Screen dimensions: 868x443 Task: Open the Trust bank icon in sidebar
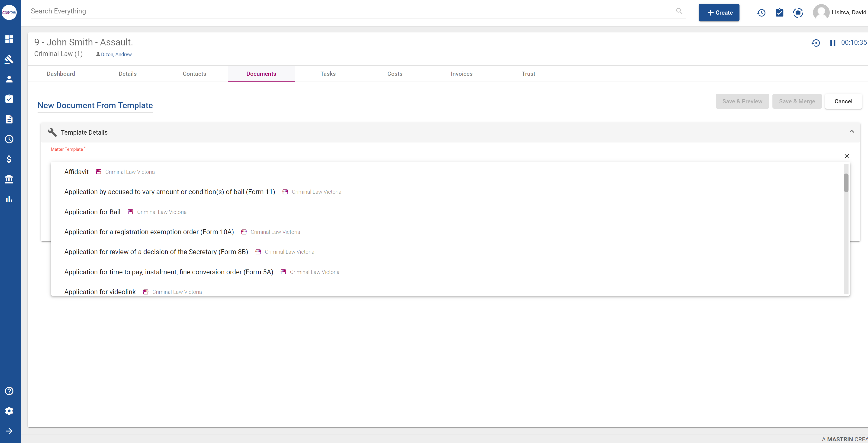click(x=9, y=179)
